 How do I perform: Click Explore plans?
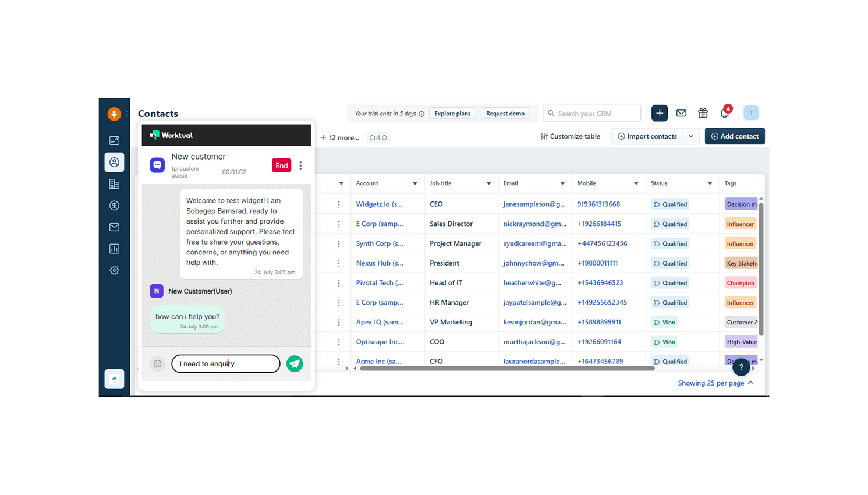tap(452, 114)
